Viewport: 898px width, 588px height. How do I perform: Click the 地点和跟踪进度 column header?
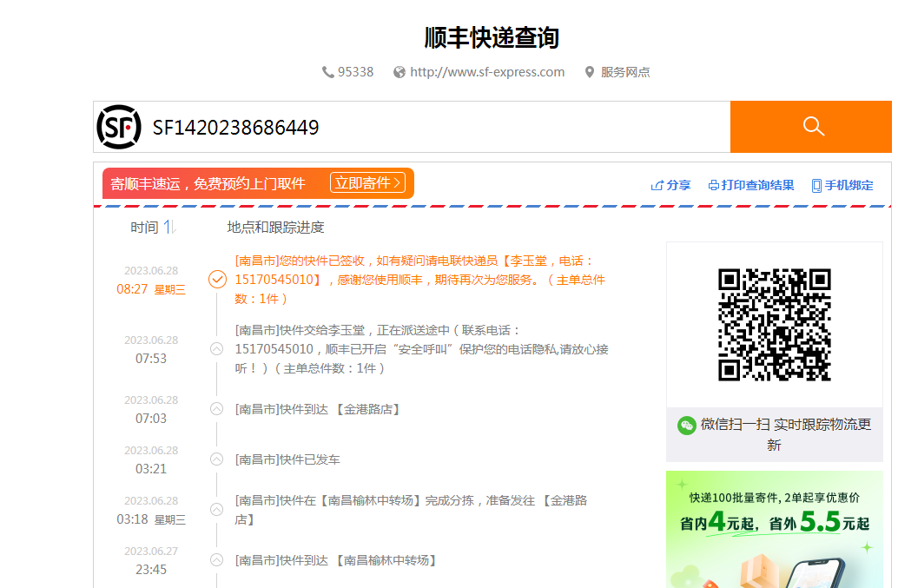(275, 228)
